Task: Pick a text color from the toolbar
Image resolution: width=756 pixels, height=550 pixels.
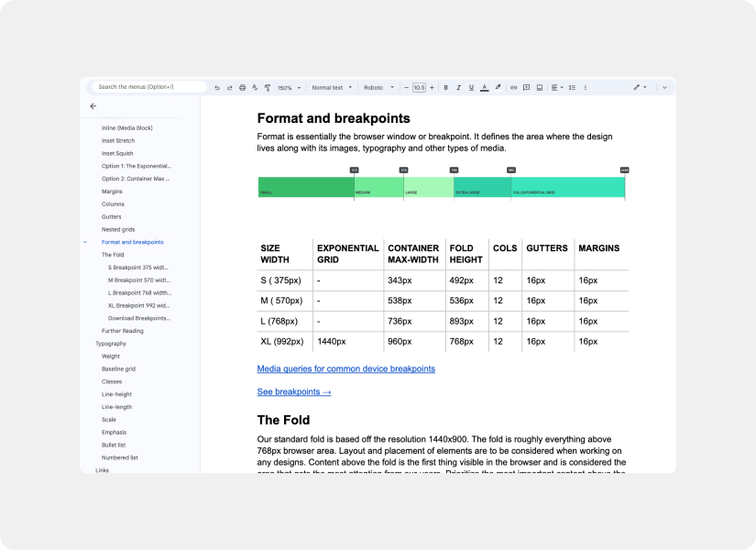Action: point(484,87)
